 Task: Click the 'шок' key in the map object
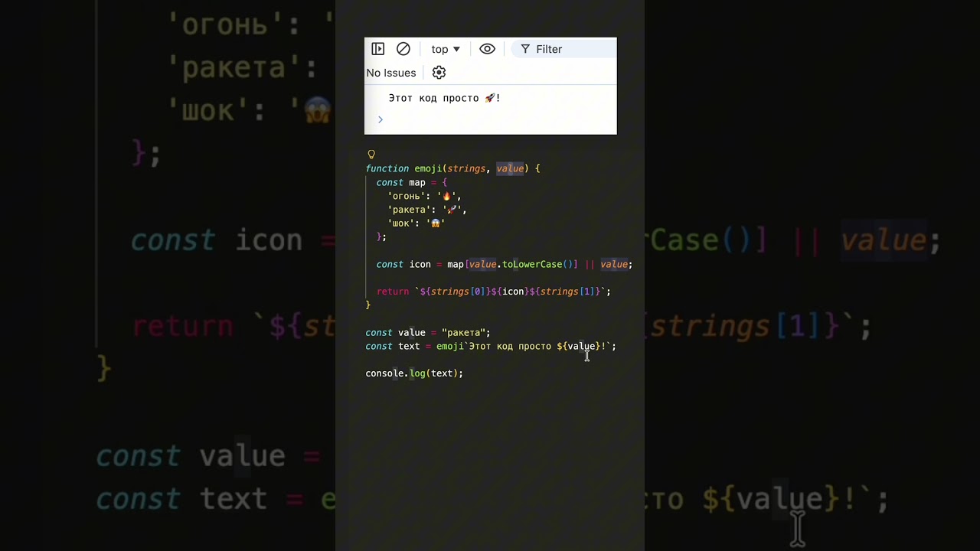click(x=400, y=223)
